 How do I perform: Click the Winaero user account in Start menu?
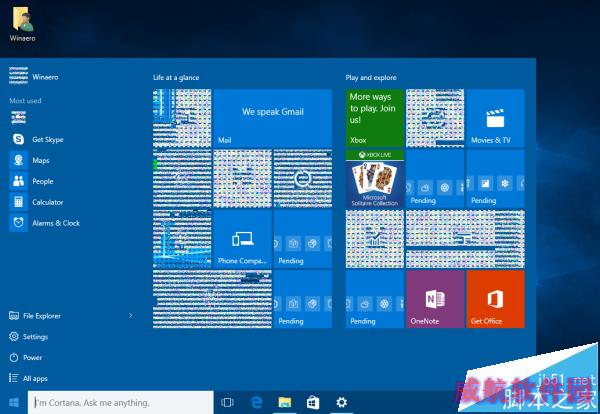pyautogui.click(x=34, y=77)
